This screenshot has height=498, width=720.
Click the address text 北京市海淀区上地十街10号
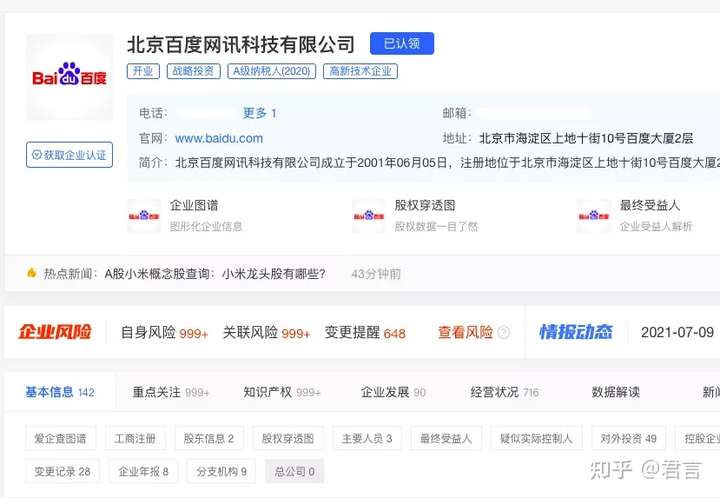pyautogui.click(x=586, y=138)
